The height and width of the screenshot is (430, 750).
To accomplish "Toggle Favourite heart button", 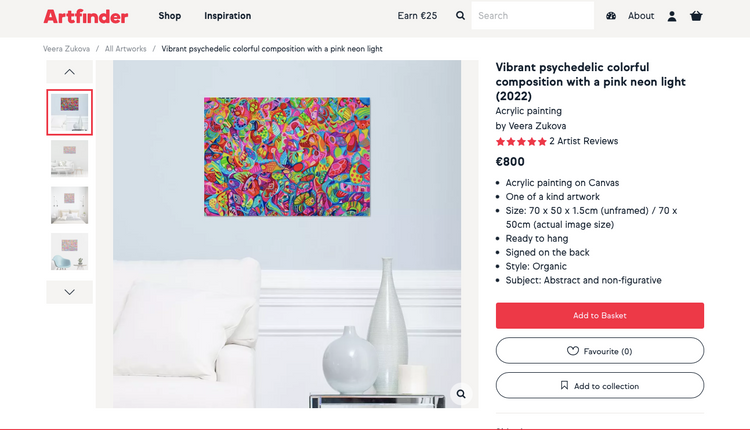I will [x=599, y=351].
